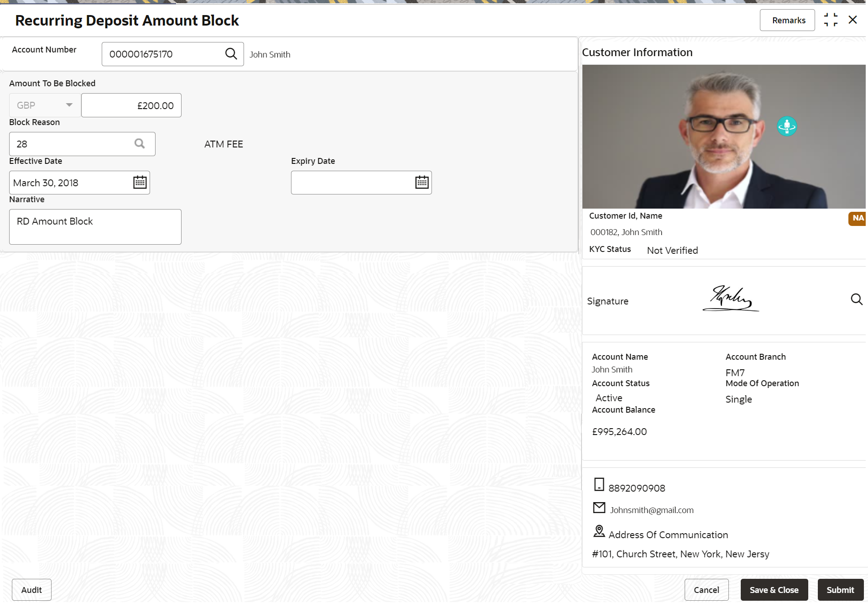Focus the Account Number input field
Screen dimensions: 868x603
(172, 54)
